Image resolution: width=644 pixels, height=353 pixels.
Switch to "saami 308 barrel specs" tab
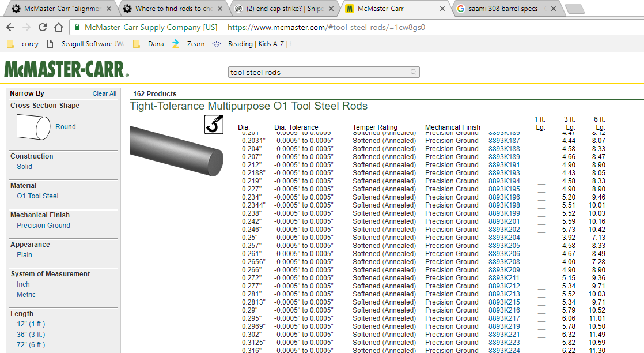coord(506,9)
